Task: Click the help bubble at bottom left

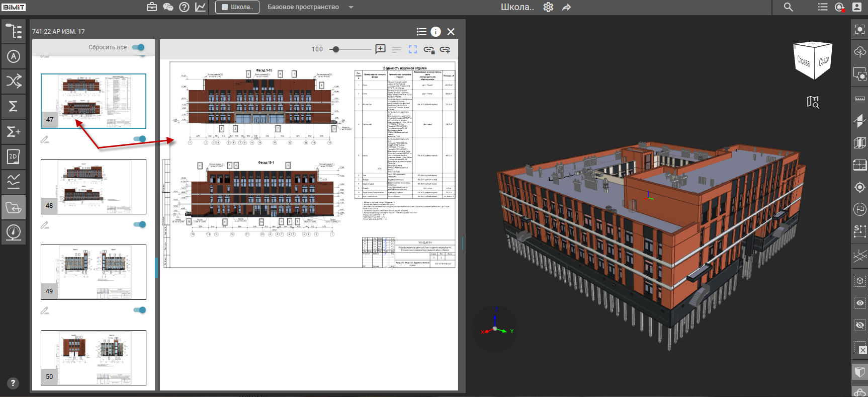Action: point(13,383)
